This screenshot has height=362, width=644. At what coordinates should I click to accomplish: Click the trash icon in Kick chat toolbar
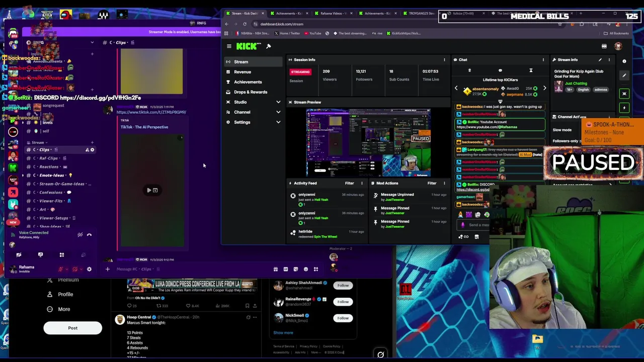(x=469, y=70)
